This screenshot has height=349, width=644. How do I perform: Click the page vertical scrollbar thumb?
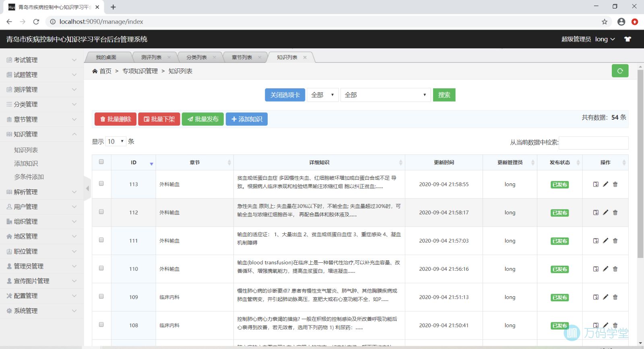click(x=640, y=163)
